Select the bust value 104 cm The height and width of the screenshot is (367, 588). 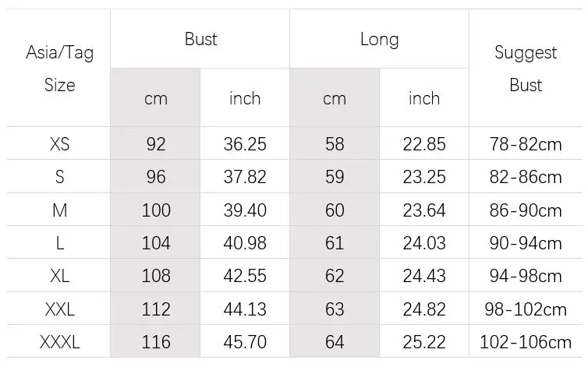156,243
